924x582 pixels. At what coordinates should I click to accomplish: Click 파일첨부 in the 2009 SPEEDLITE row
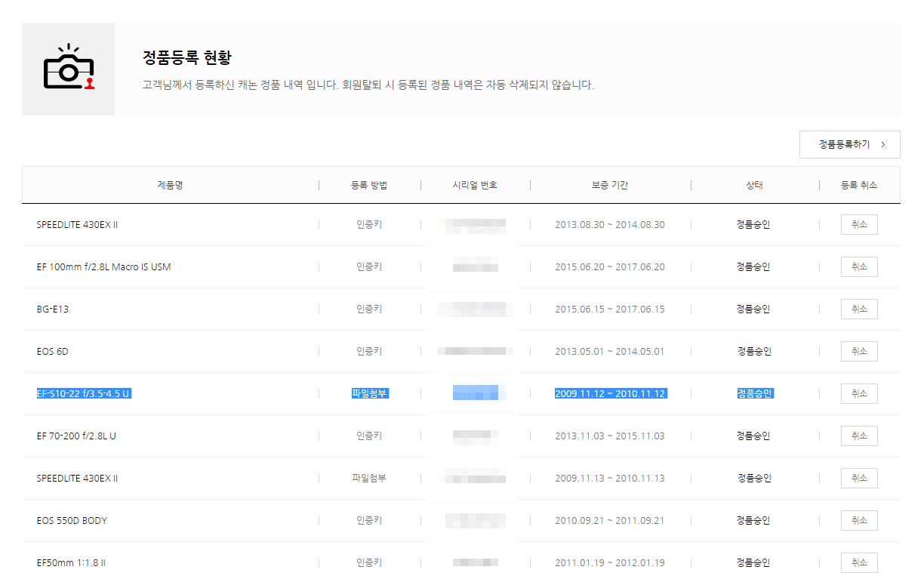click(x=369, y=478)
